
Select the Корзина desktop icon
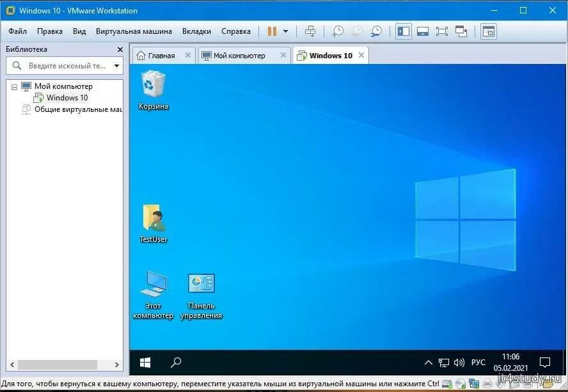[x=154, y=90]
